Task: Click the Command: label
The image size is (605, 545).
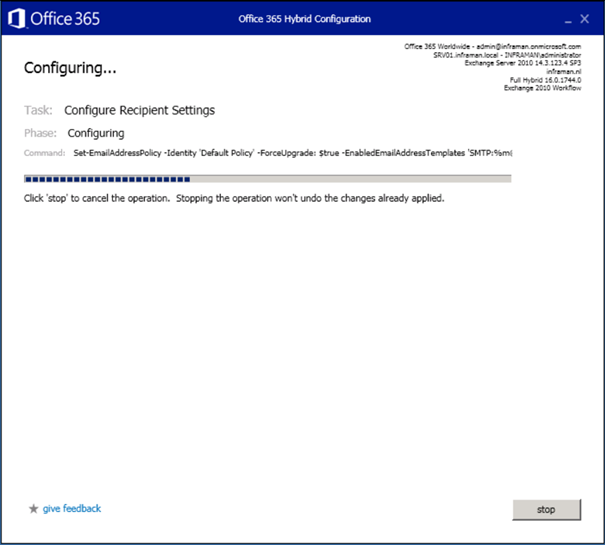Action: pyautogui.click(x=45, y=153)
